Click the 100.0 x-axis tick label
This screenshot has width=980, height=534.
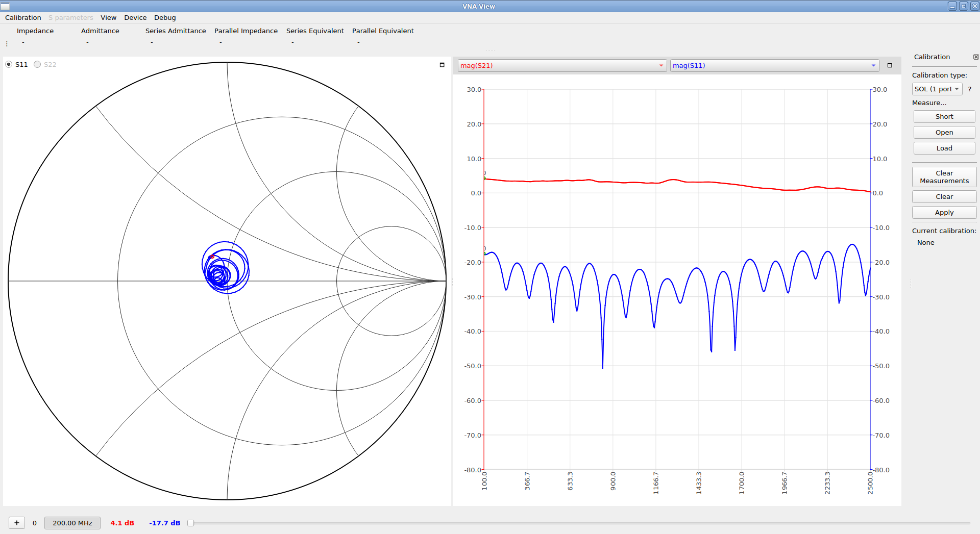(484, 481)
